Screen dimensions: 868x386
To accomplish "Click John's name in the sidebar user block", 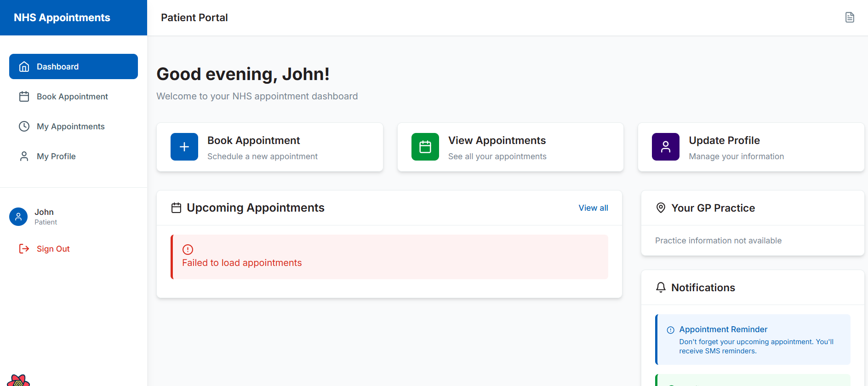I will (x=44, y=212).
